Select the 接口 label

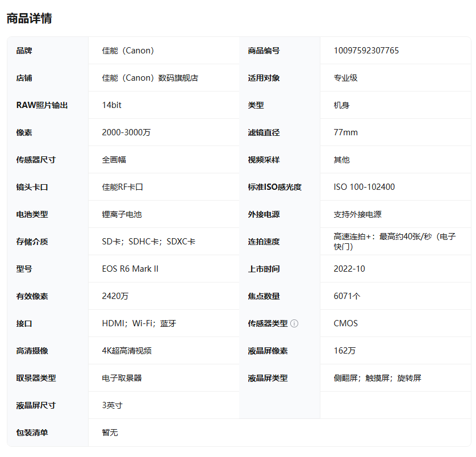click(24, 323)
